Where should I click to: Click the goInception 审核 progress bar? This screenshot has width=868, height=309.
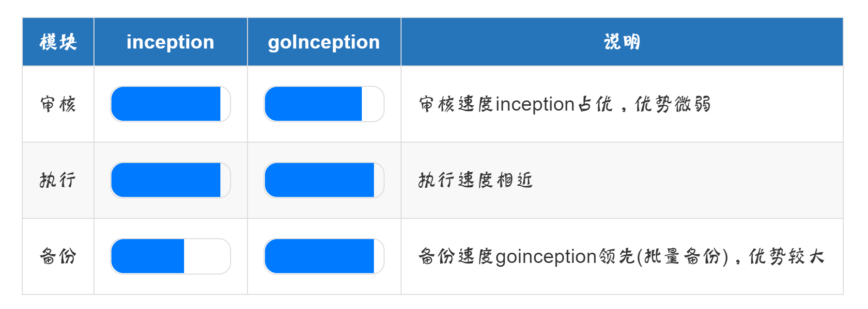coord(324,104)
